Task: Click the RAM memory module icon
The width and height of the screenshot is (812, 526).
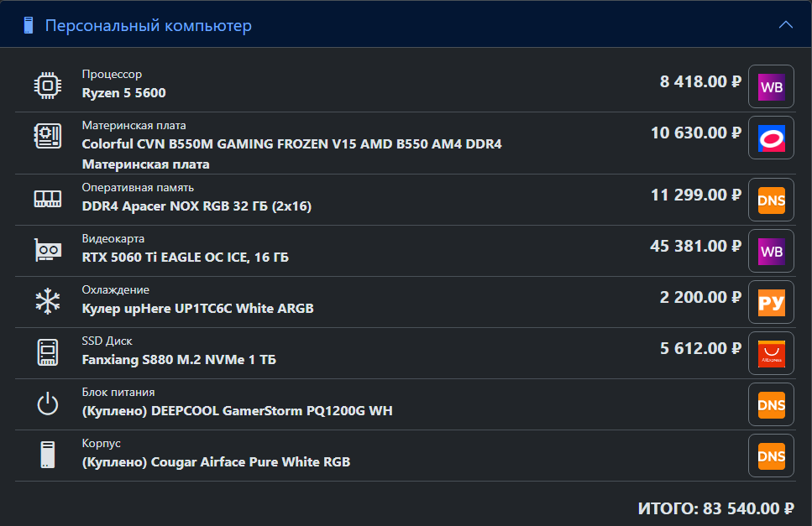Action: 48,199
